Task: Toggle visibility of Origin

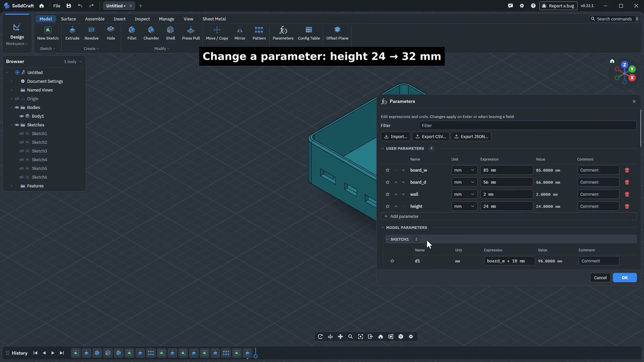Action: click(x=17, y=99)
